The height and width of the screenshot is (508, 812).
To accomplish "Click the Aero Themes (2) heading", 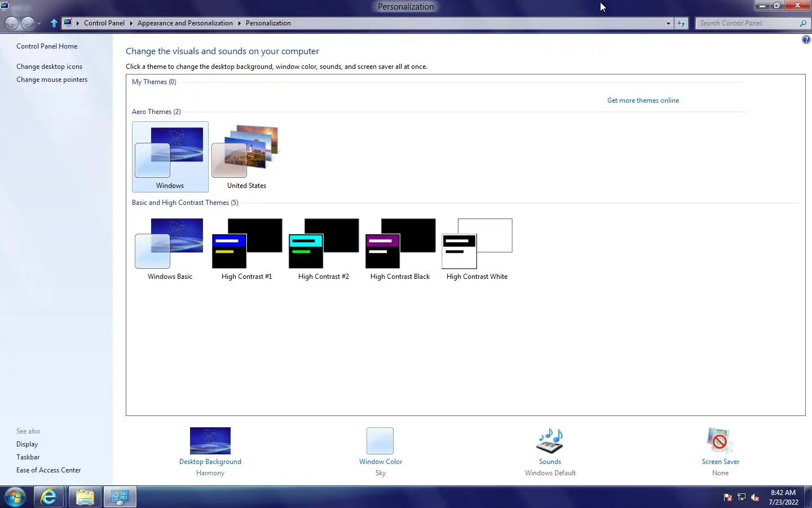I will (156, 112).
